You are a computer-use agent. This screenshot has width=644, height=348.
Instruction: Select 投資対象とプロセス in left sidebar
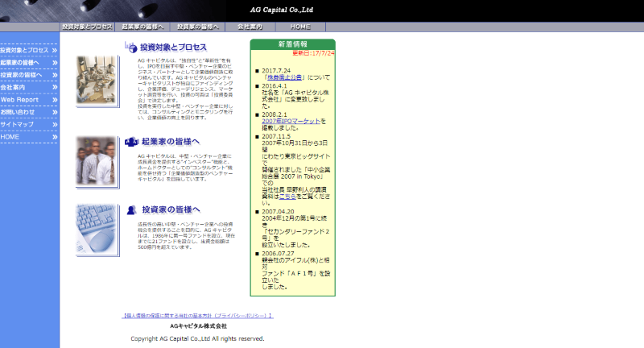click(x=24, y=50)
